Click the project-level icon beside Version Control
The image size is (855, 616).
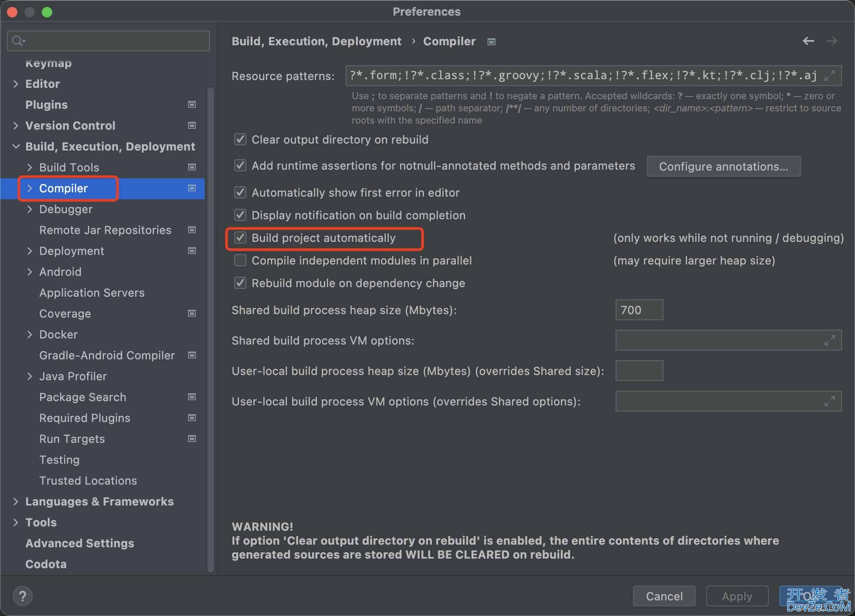(x=192, y=125)
